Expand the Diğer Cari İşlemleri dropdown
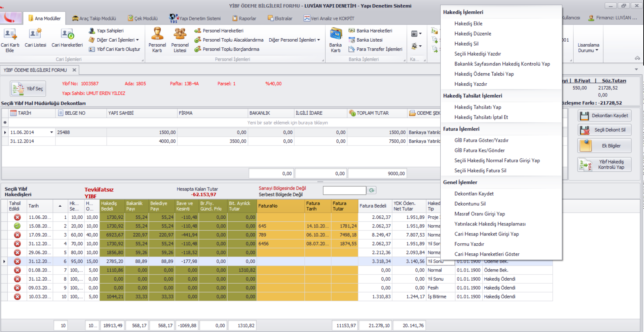644x332 pixels. [x=116, y=40]
